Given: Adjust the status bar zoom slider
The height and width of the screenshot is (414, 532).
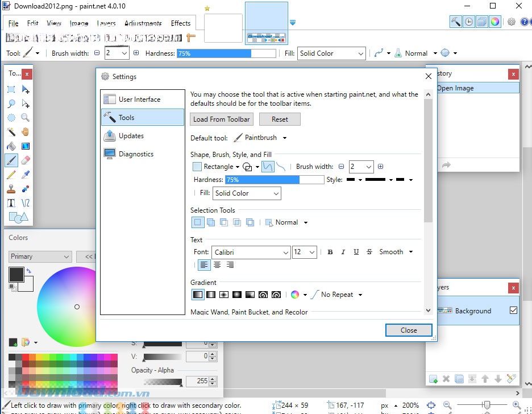Looking at the screenshot, I should tap(487, 405).
